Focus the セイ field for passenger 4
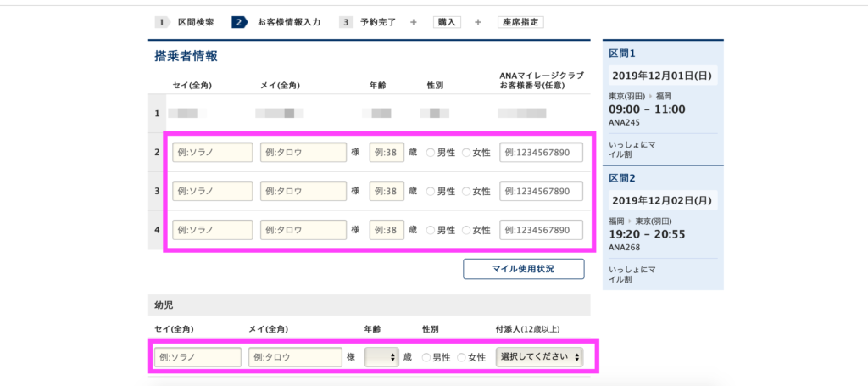Image resolution: width=868 pixels, height=386 pixels. coord(213,230)
